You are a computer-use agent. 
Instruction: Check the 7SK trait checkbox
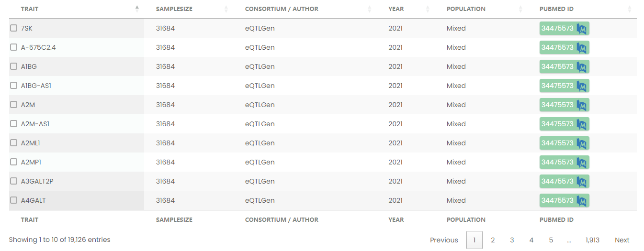pyautogui.click(x=14, y=28)
